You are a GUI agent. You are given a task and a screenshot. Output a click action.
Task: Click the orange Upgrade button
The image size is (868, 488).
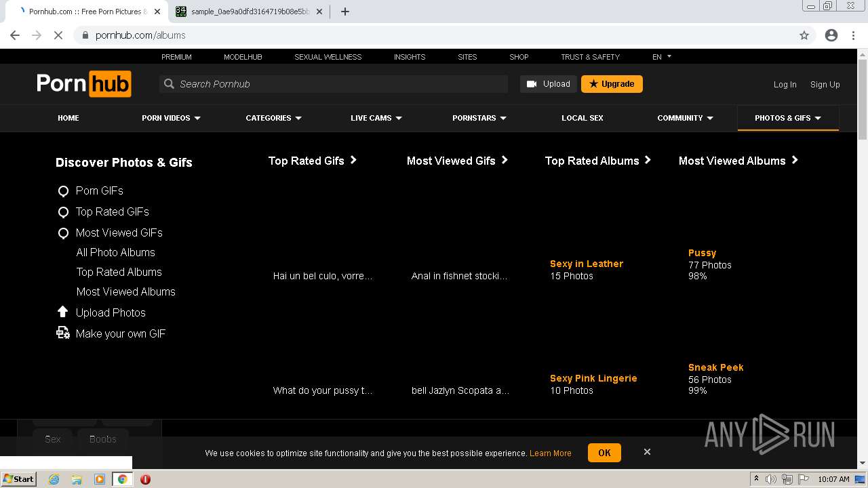tap(612, 84)
